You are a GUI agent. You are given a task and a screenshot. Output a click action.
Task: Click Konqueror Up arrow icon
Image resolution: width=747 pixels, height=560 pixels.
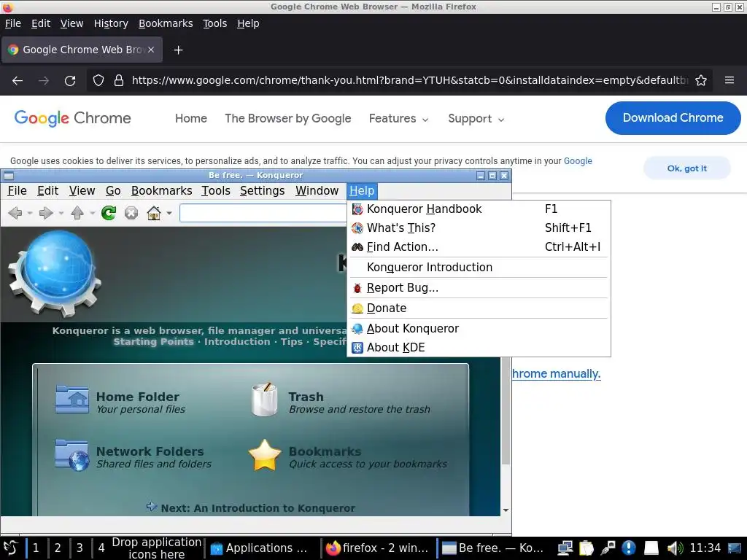click(77, 213)
